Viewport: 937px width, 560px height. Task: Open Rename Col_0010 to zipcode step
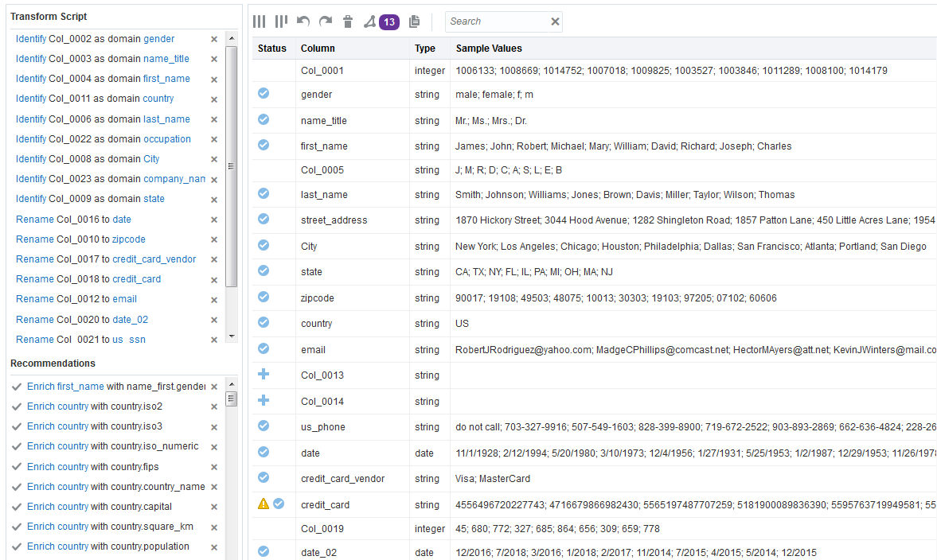[80, 239]
